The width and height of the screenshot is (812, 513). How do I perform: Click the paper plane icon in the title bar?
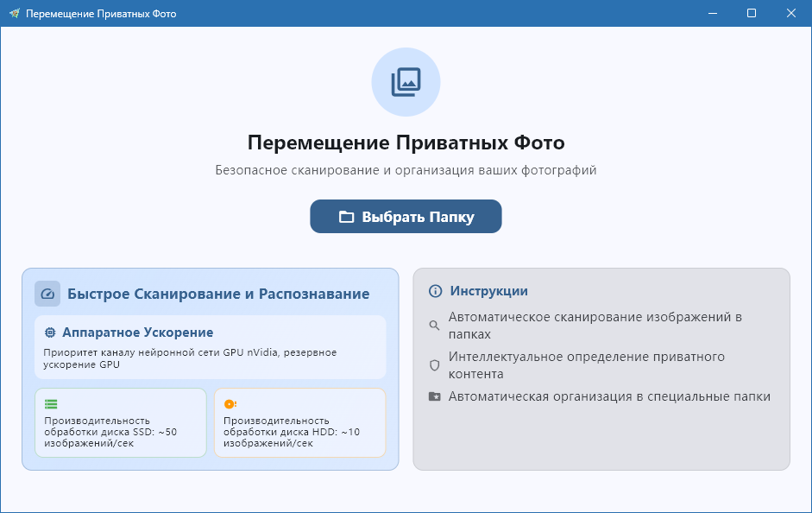click(x=14, y=13)
